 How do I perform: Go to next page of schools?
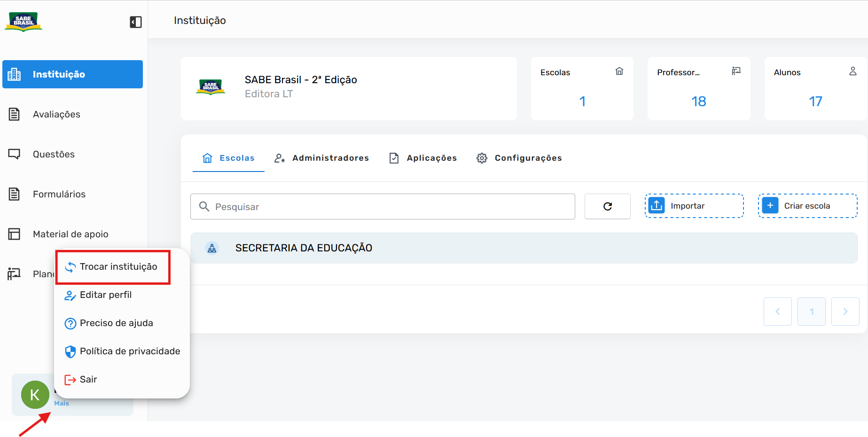click(845, 312)
